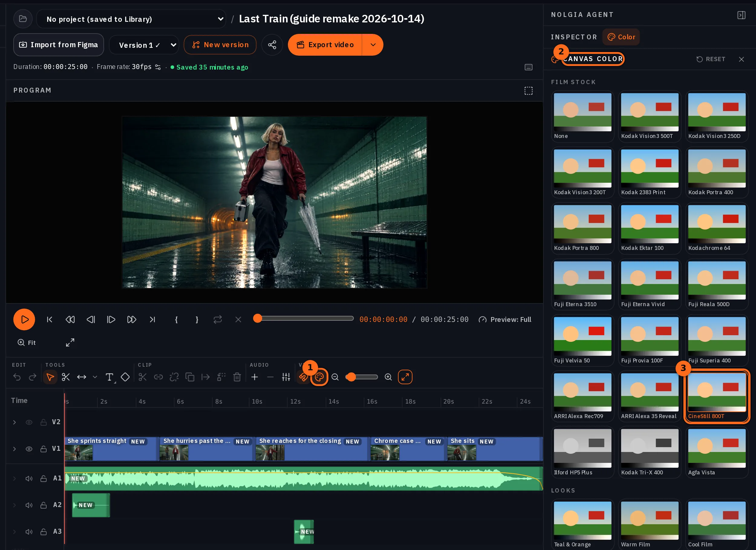Click the timeline zoom slider

pyautogui.click(x=362, y=377)
